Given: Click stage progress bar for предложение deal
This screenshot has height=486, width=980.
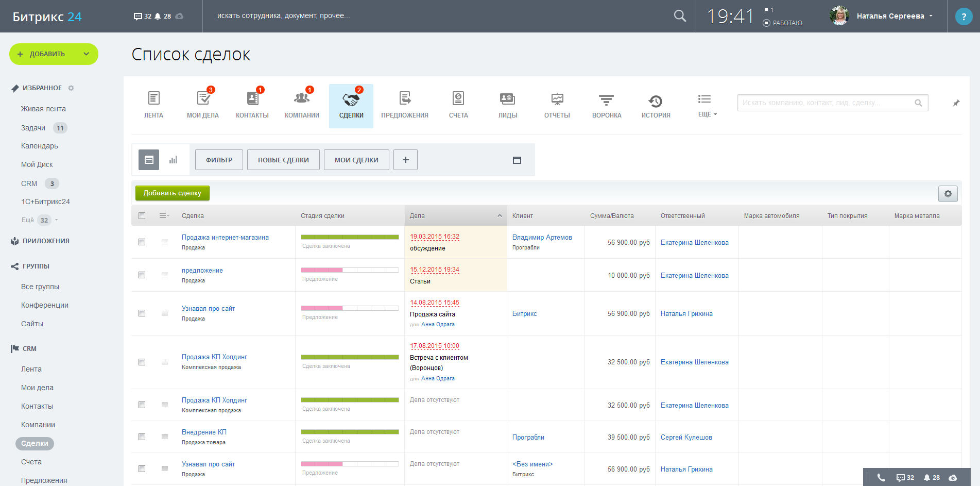Looking at the screenshot, I should coord(350,270).
